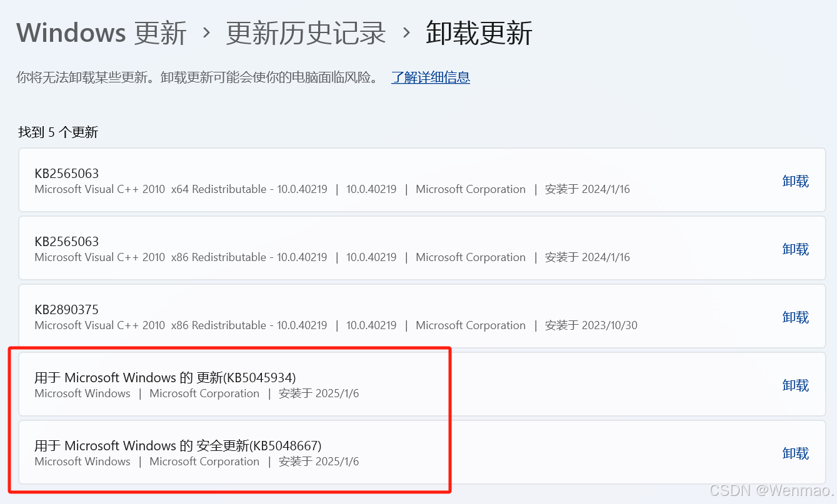Click Microsoft Corporation in KB2890375 row
This screenshot has height=504, width=837.
tap(471, 325)
